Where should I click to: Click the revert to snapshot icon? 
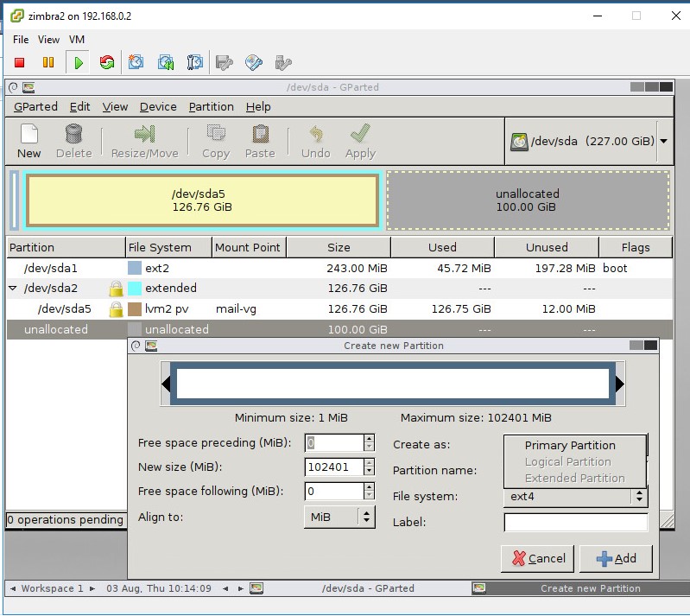[x=166, y=62]
